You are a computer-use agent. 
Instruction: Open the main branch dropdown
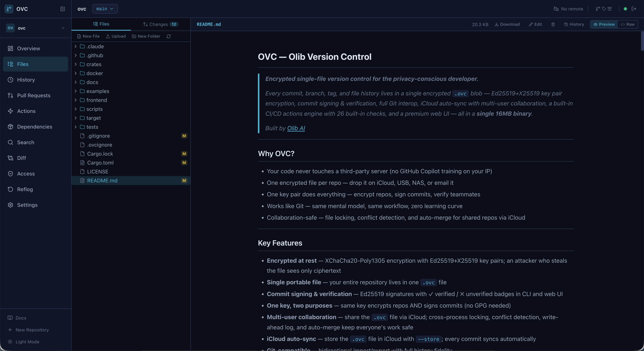point(105,9)
